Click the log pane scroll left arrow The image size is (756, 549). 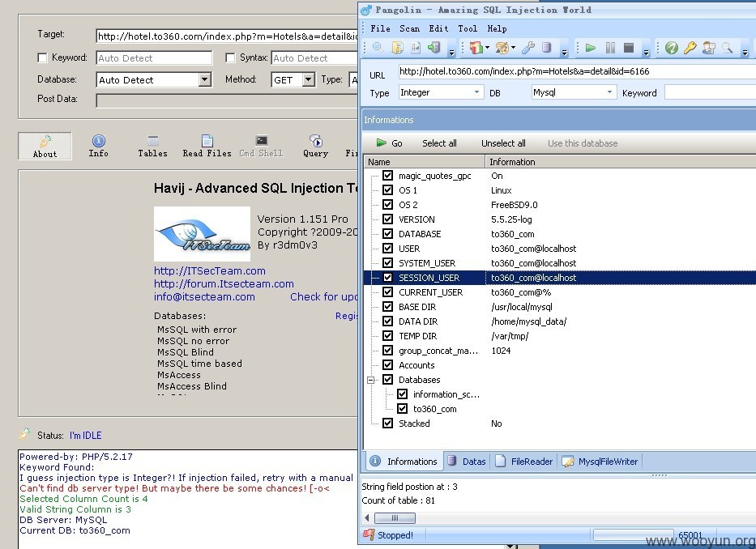tap(367, 517)
